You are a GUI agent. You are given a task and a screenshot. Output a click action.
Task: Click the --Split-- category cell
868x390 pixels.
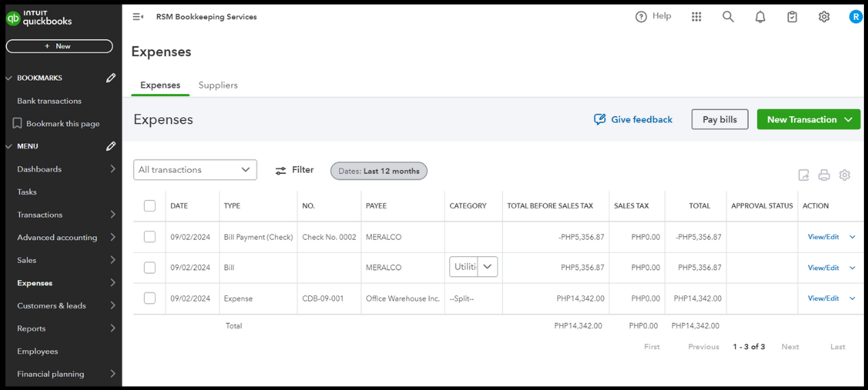(462, 299)
